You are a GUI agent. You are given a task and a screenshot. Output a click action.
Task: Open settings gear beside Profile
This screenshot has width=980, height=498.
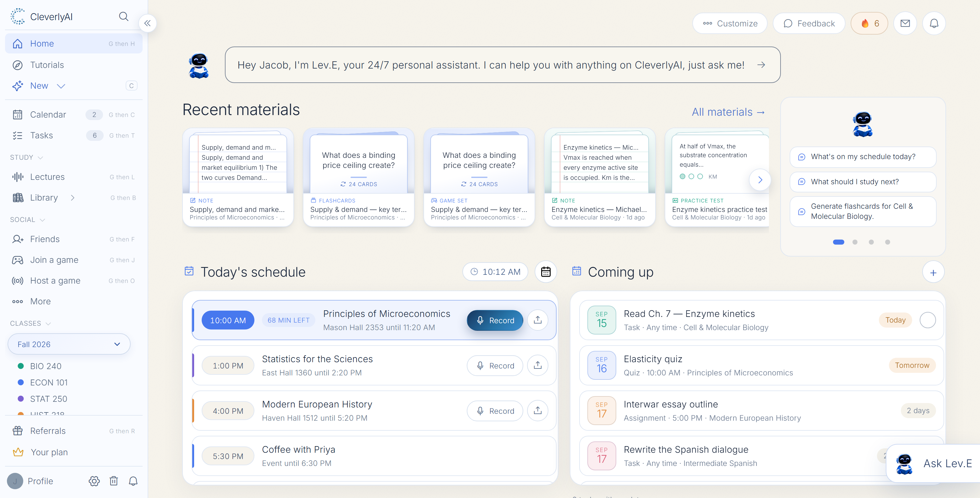point(94,481)
